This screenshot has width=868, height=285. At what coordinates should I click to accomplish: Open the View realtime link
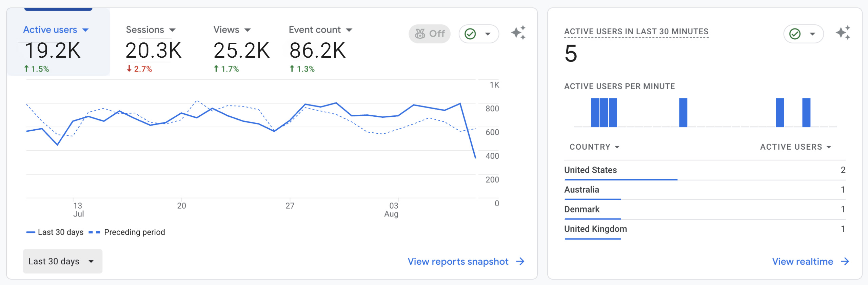click(802, 261)
